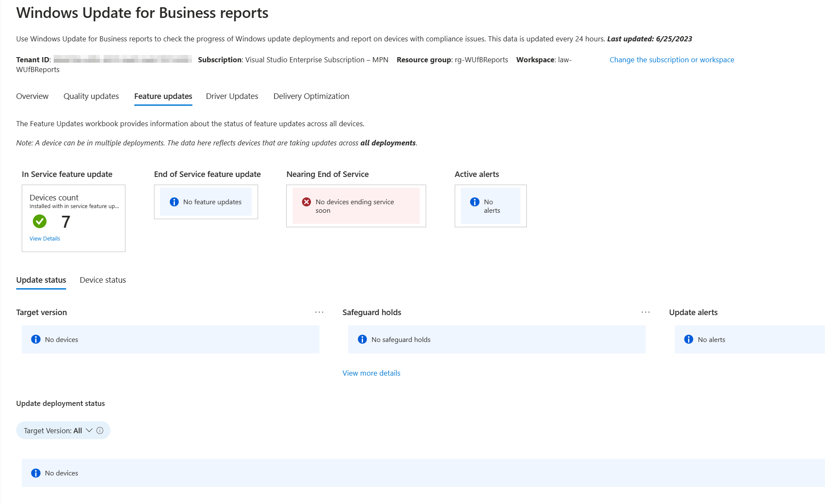This screenshot has height=504, width=825.
Task: Expand the Target Version: All filter
Action: click(x=89, y=430)
